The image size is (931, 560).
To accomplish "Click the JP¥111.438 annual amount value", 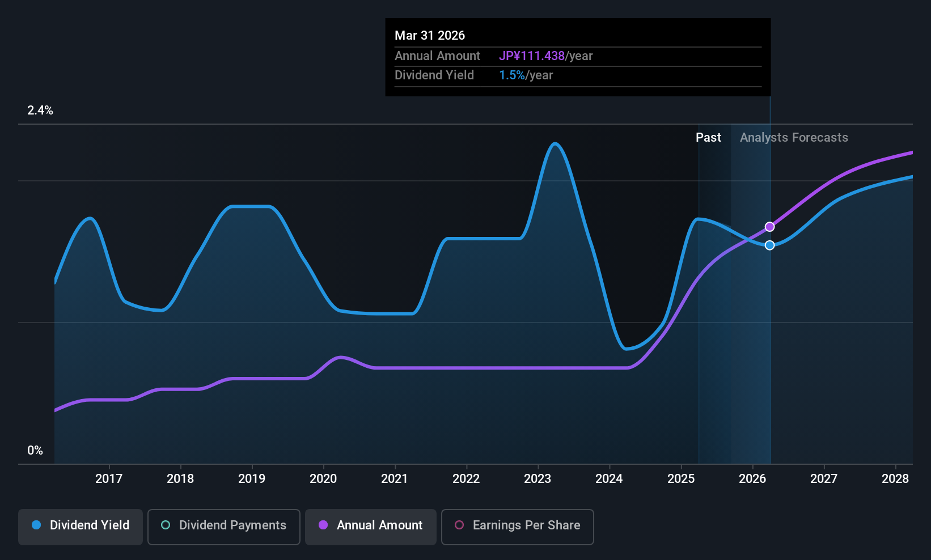I will [532, 56].
